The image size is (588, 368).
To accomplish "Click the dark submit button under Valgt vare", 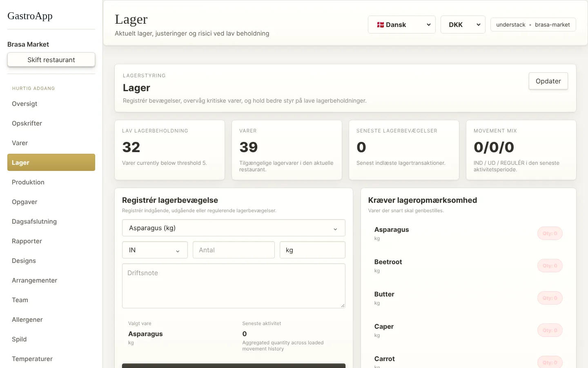I will (x=234, y=366).
